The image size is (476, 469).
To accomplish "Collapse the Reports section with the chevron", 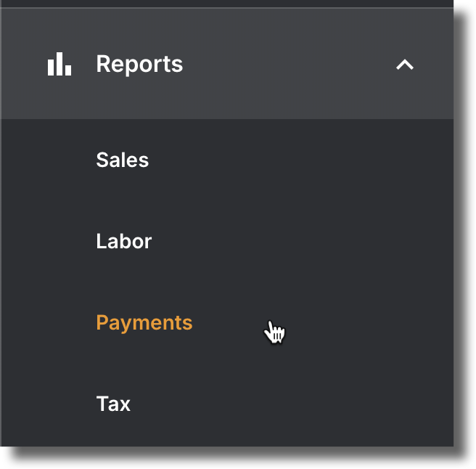I will 405,65.
